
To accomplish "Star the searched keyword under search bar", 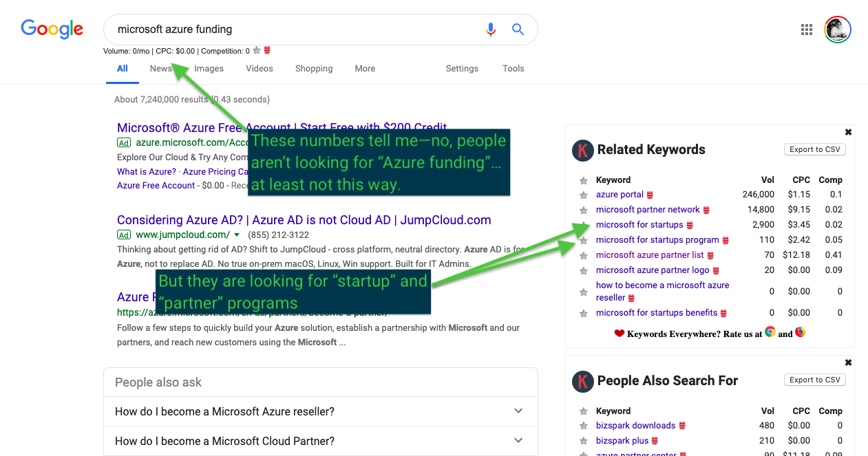I will coord(257,50).
